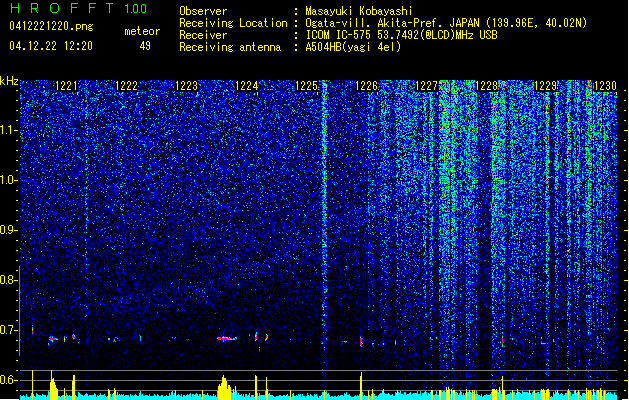Click the 'meteor' label

click(142, 31)
